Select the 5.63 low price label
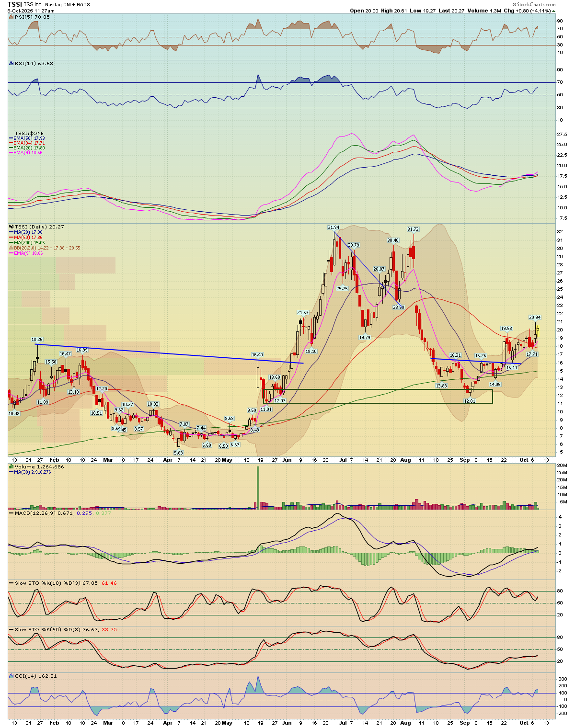The width and height of the screenshot is (575, 728). 178,453
